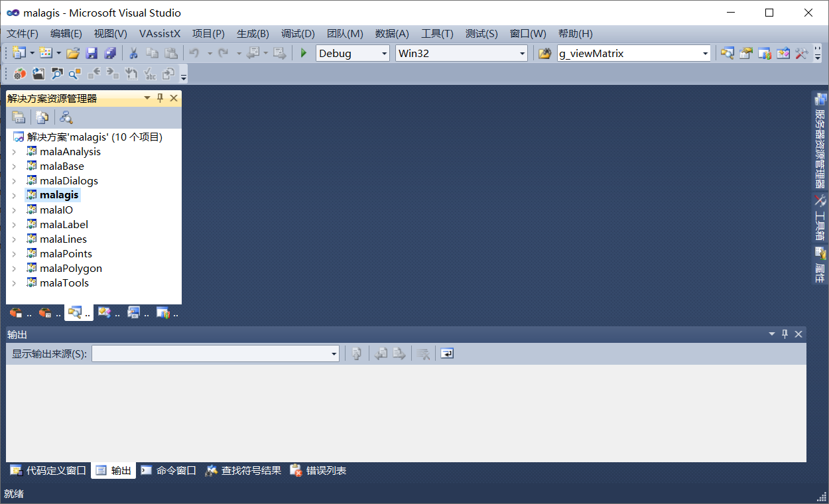Expand the malaTools project node
Screen dimensions: 829x504
pyautogui.click(x=14, y=283)
